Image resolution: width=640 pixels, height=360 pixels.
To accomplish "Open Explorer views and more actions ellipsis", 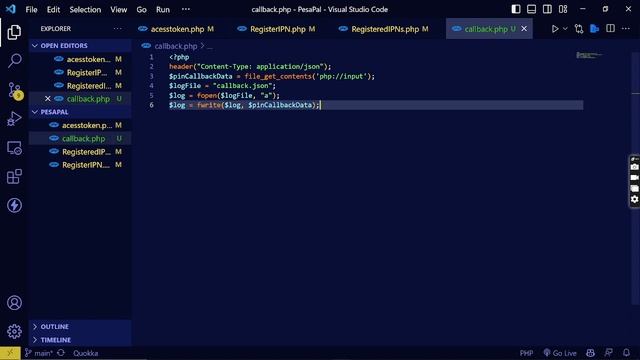I will (118, 29).
